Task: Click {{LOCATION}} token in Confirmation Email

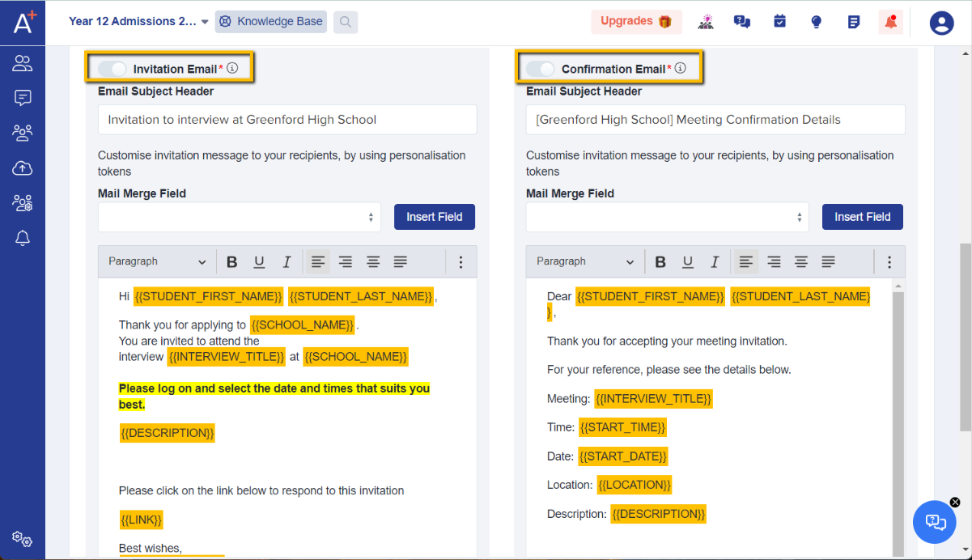Action: [635, 485]
